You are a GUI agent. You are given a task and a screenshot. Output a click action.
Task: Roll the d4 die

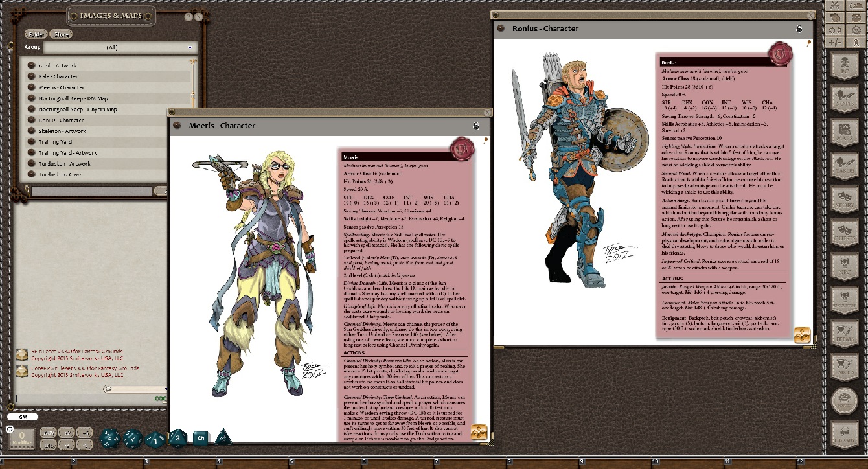[x=223, y=437]
